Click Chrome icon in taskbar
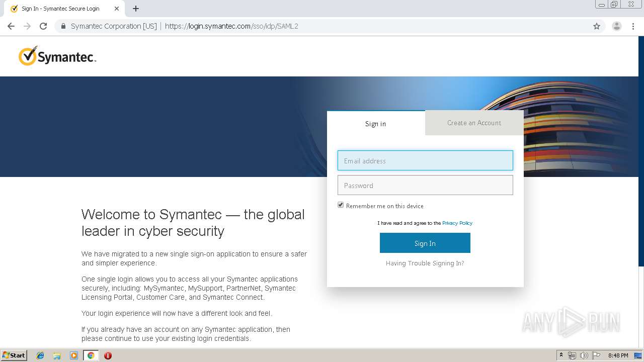644x362 pixels. (91, 355)
